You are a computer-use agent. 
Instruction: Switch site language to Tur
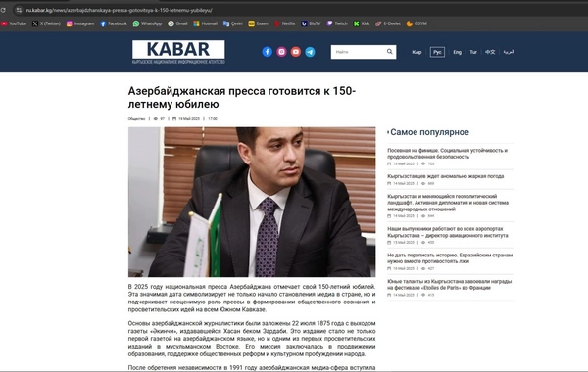(473, 52)
